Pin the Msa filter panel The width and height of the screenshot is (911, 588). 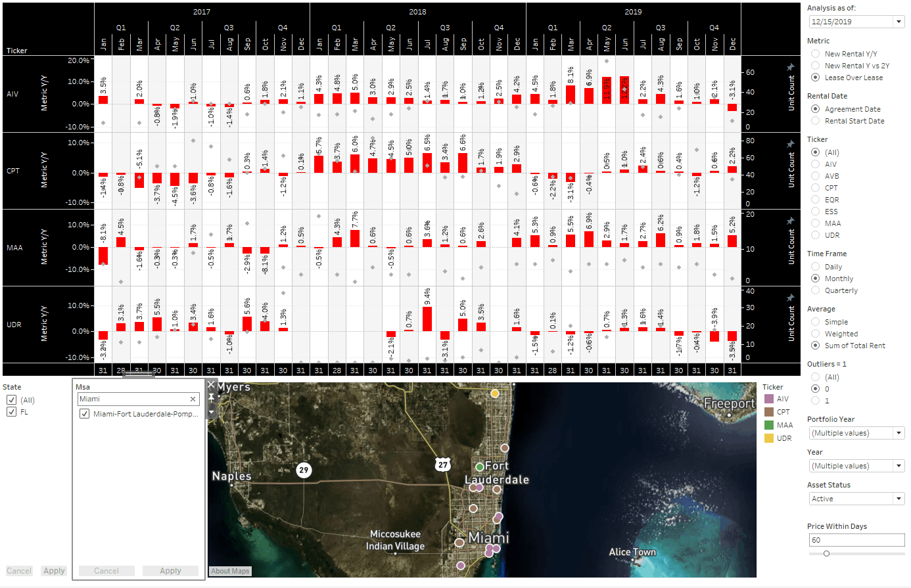tap(211, 398)
